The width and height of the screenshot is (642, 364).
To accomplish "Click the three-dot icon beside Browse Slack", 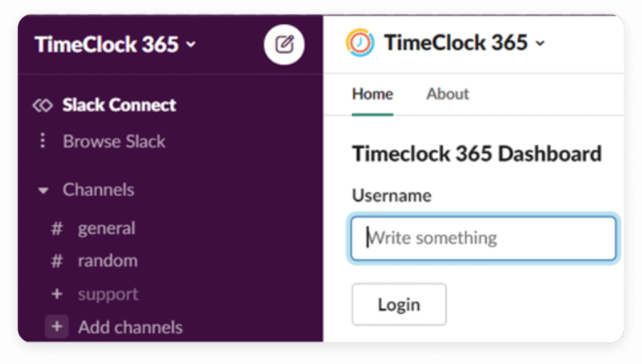I will click(x=43, y=141).
